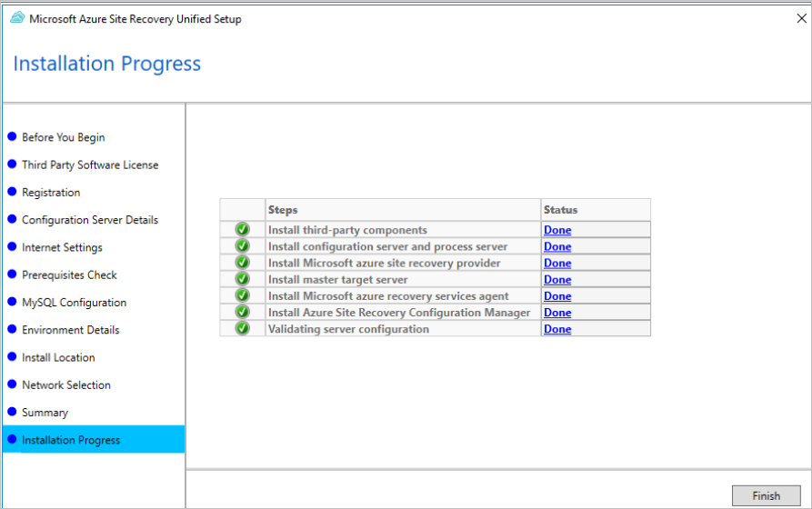Click the window title text
The image size is (812, 509).
pos(135,19)
